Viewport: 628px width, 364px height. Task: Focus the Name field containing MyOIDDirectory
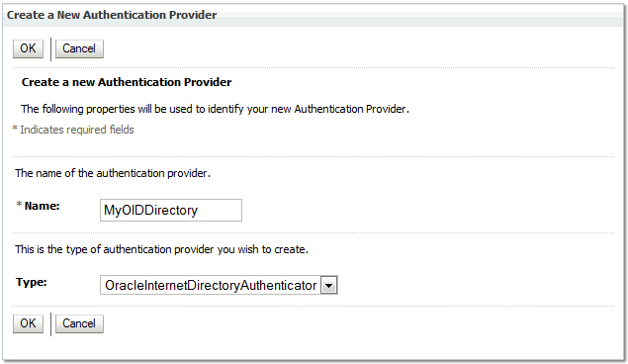(x=171, y=211)
